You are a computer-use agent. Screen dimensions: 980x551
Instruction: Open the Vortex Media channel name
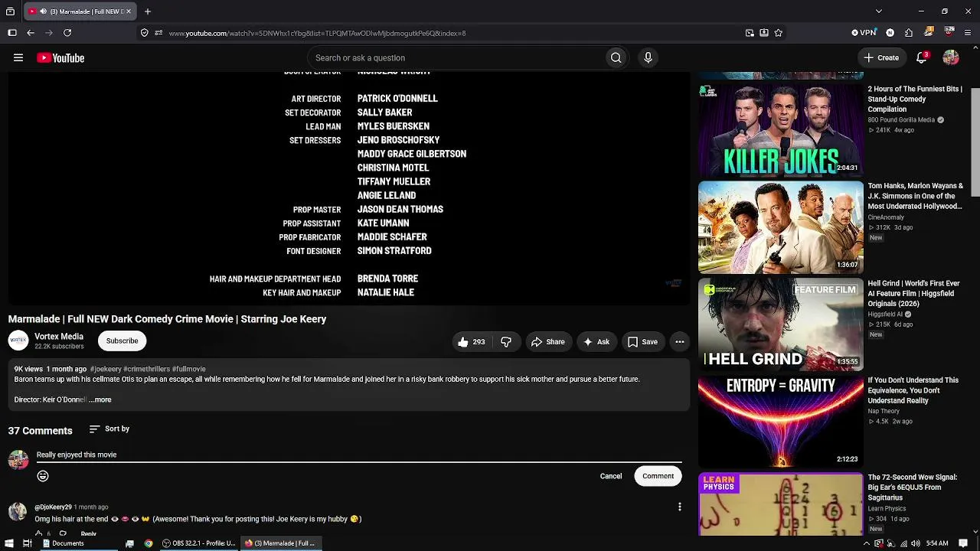pyautogui.click(x=59, y=337)
